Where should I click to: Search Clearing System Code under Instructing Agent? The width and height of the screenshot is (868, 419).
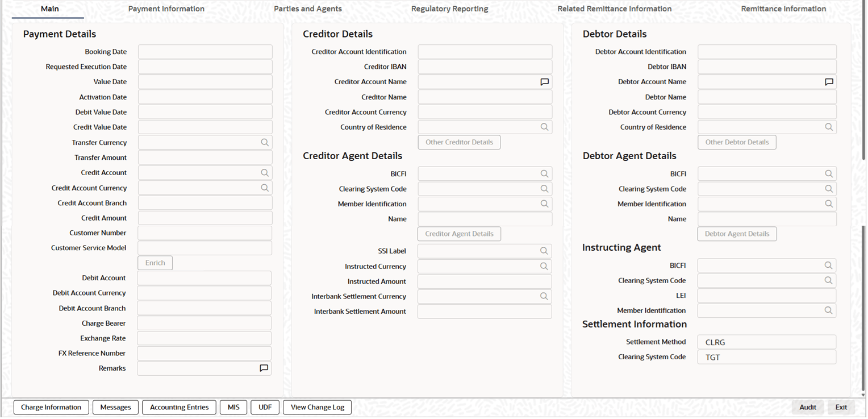coord(828,280)
